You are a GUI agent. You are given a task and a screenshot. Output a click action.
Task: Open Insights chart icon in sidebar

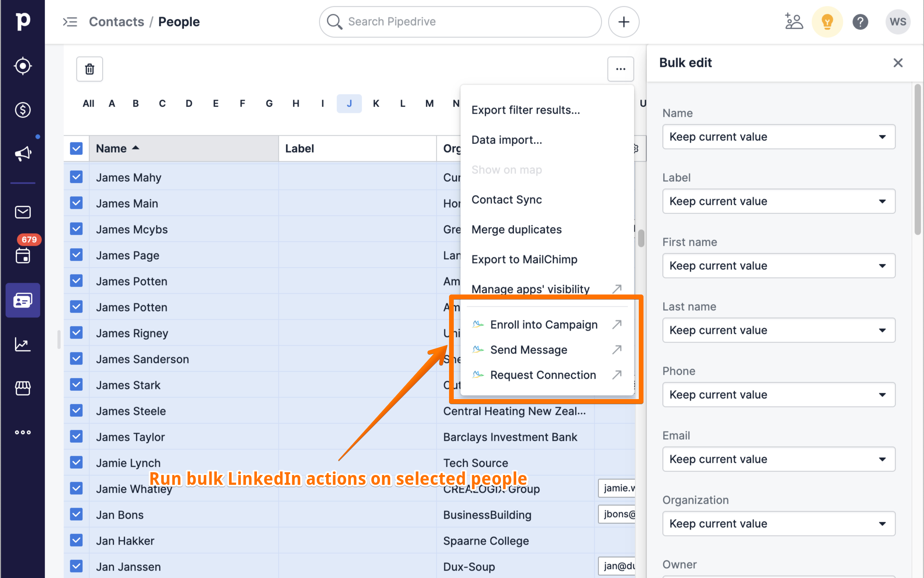click(x=23, y=344)
